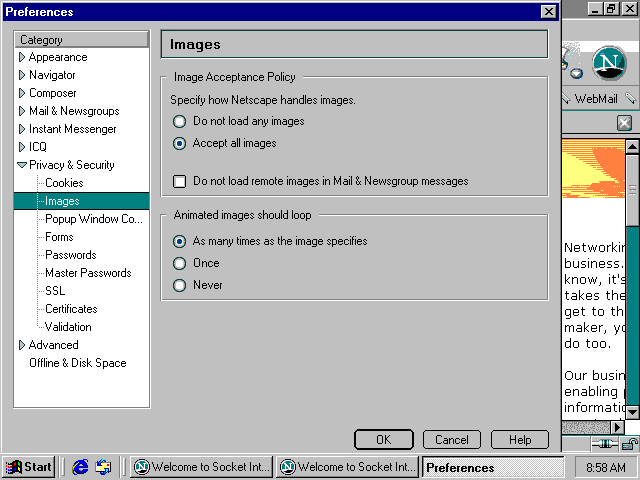This screenshot has width=640, height=480.
Task: Close the Preferences dialog window
Action: tap(549, 12)
